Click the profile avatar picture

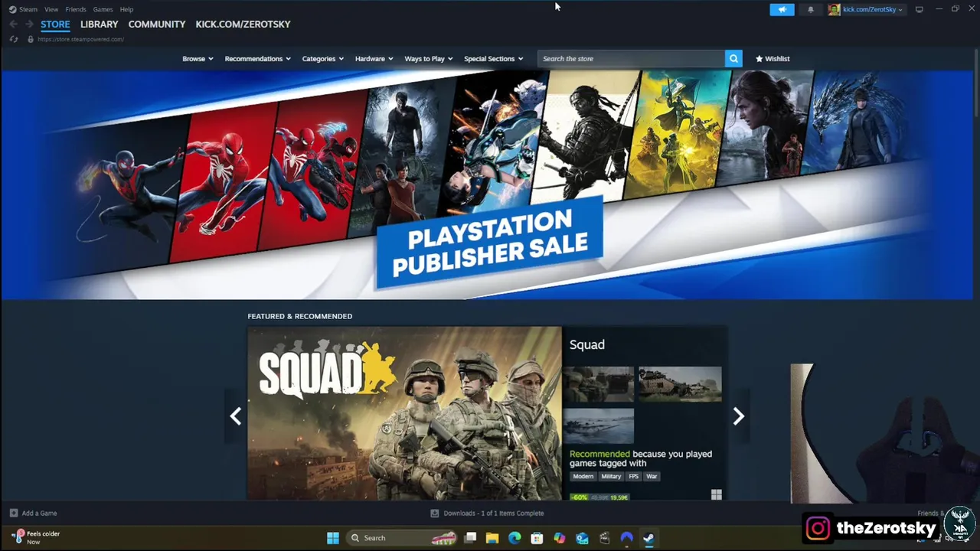834,9
